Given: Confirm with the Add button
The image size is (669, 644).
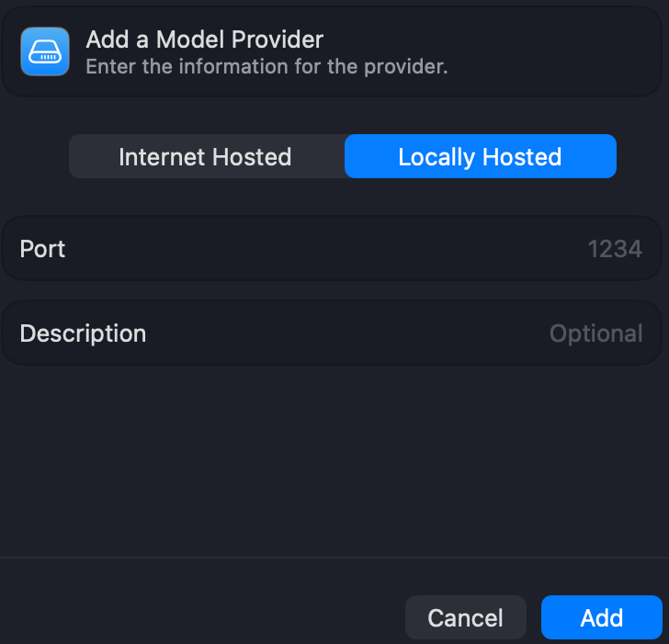Looking at the screenshot, I should point(601,617).
